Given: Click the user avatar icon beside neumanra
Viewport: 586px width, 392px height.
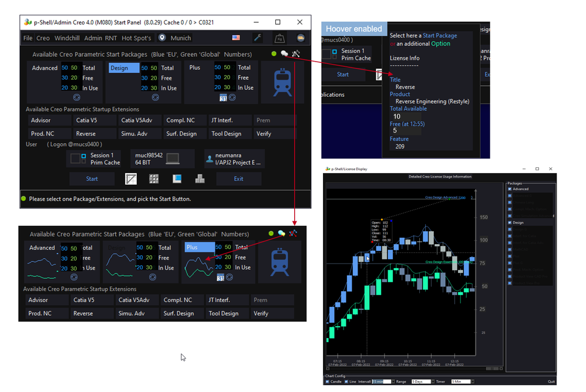Looking at the screenshot, I should (210, 159).
